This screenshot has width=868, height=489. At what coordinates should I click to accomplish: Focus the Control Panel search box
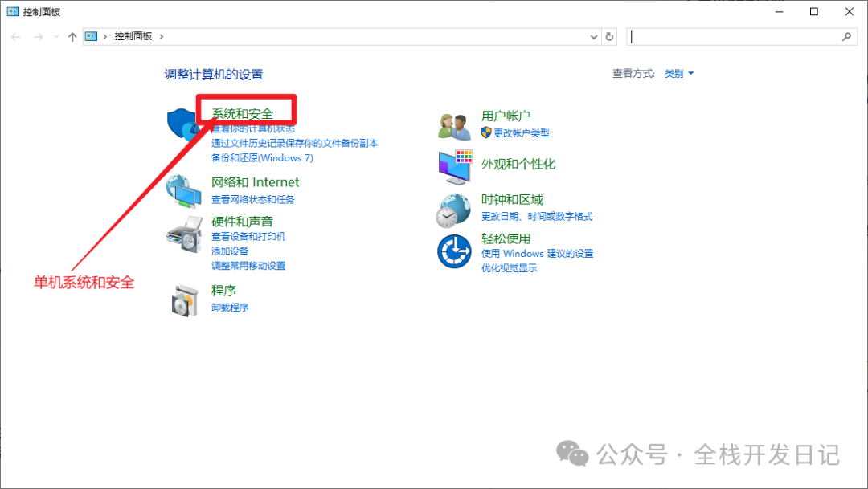point(742,36)
